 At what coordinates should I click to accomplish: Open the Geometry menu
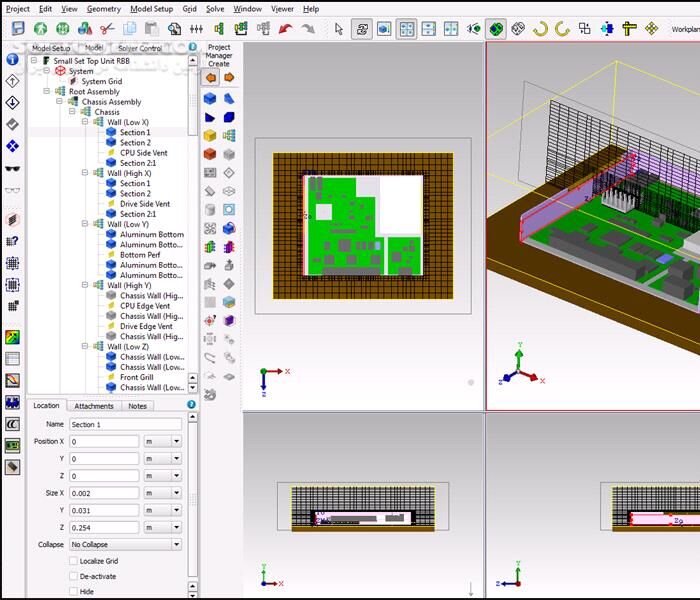(x=103, y=8)
